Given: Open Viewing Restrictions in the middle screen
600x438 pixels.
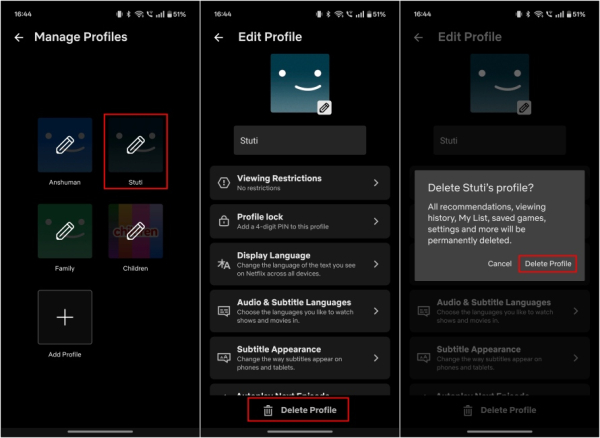Looking at the screenshot, I should [300, 183].
